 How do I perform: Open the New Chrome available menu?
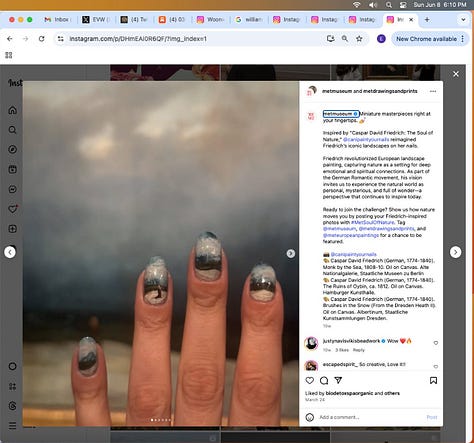[x=430, y=39]
